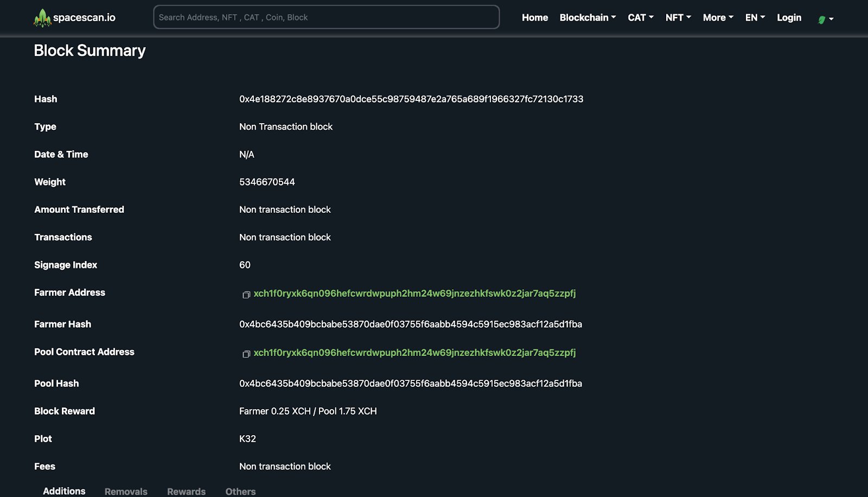Viewport: 868px width, 497px height.
Task: Expand the More menu
Action: [718, 17]
